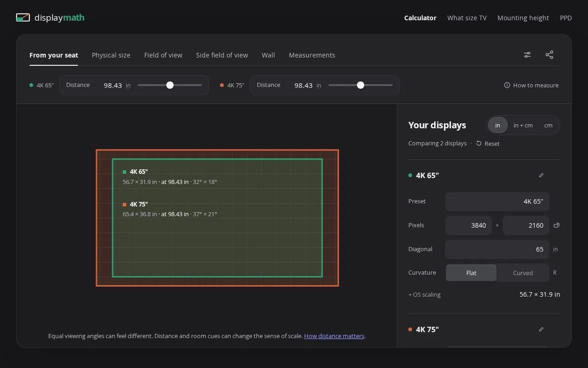This screenshot has width=588, height=368.
Task: Switch to the Physical size tab
Action: pyautogui.click(x=111, y=55)
